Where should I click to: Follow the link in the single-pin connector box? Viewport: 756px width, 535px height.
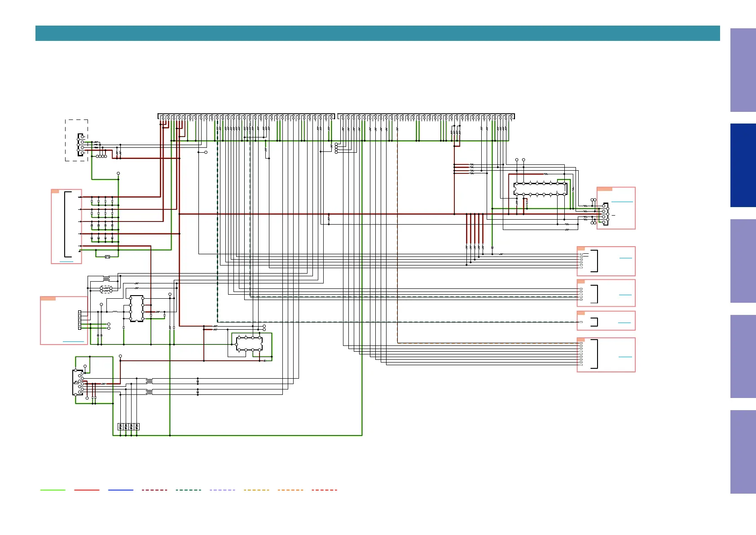pyautogui.click(x=624, y=323)
